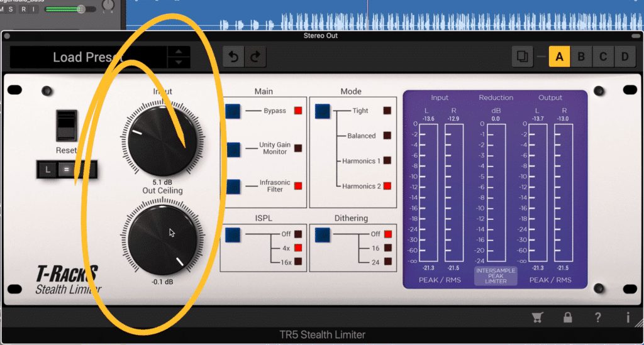Redo with the redo arrow button

pos(255,57)
